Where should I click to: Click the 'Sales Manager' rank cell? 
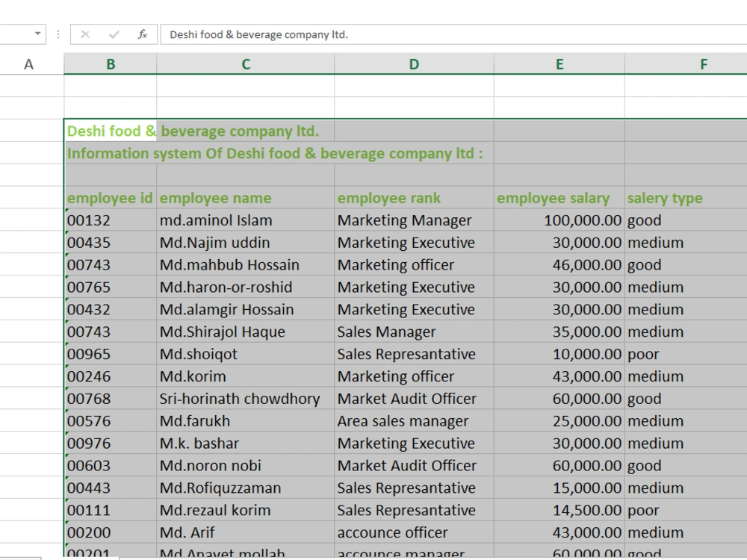tap(415, 332)
